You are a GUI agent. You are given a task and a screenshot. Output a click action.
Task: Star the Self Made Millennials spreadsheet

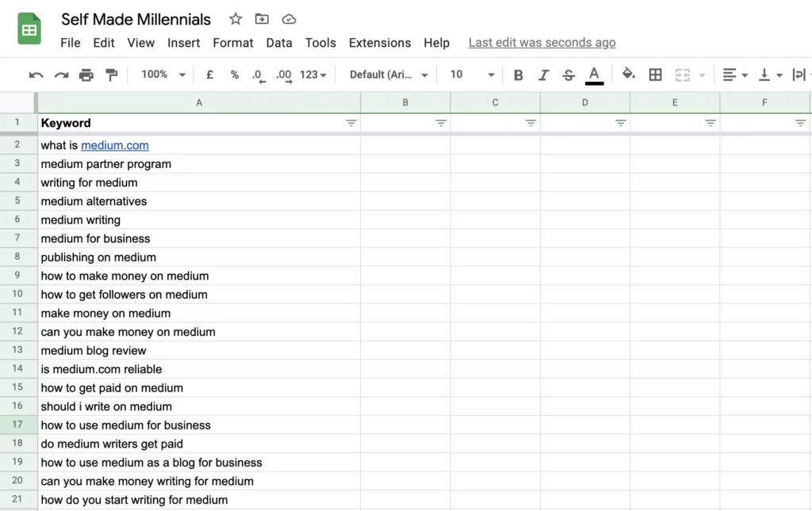tap(235, 18)
